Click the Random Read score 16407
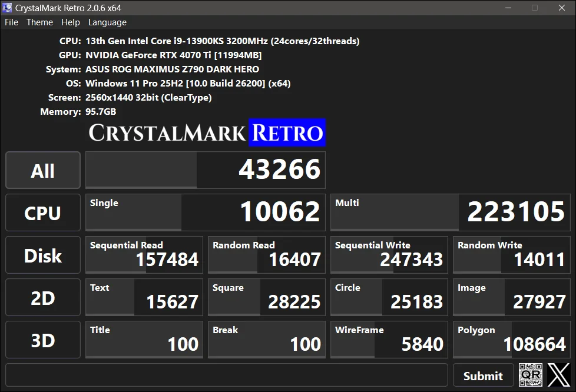 point(267,255)
